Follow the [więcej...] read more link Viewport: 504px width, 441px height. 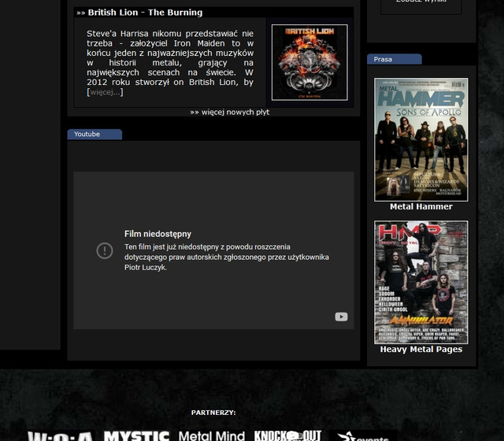105,92
